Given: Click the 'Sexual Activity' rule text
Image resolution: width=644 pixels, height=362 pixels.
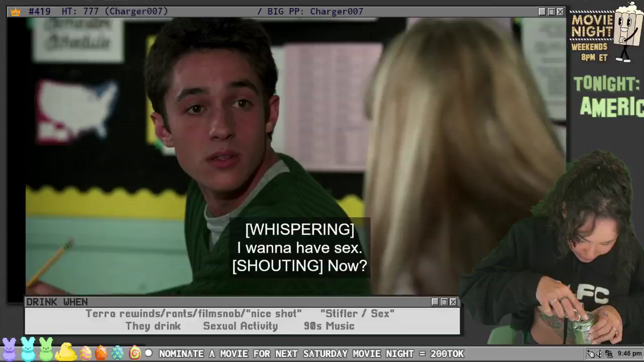Looking at the screenshot, I should (x=240, y=326).
